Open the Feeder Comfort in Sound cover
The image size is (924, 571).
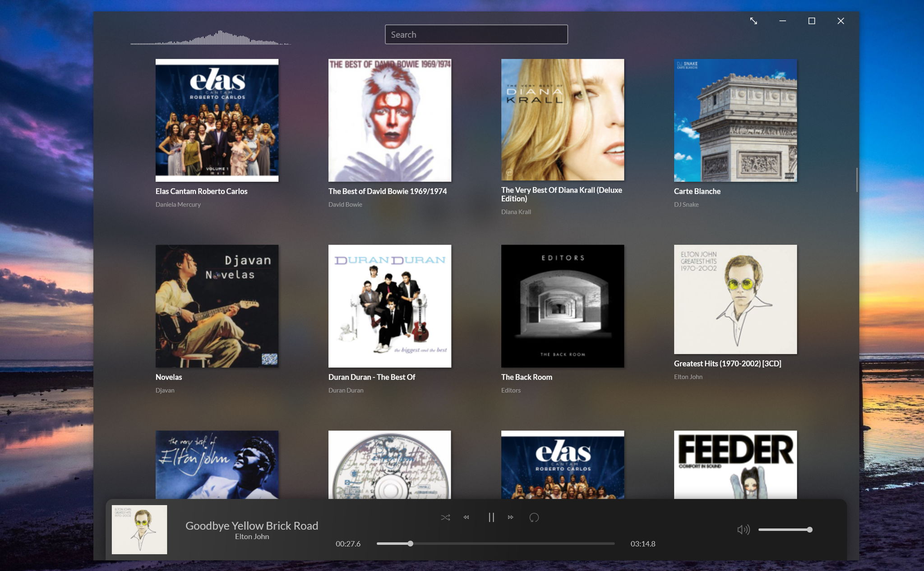[x=735, y=465]
